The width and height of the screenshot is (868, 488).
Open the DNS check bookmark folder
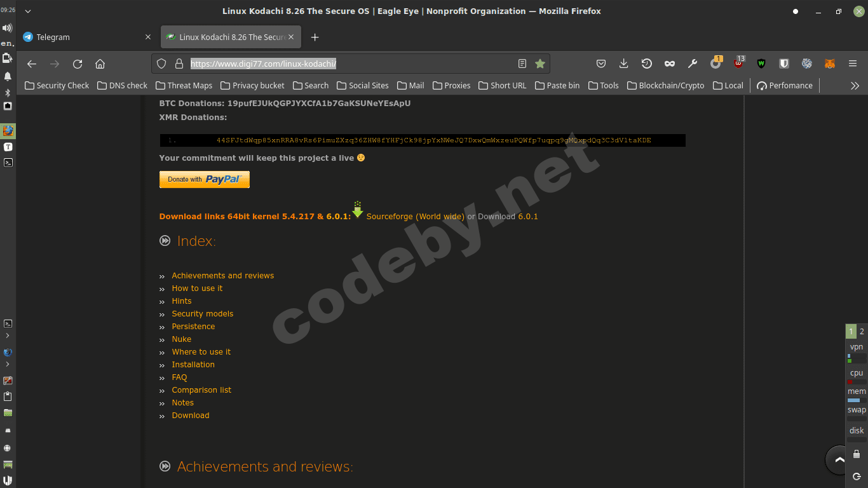122,86
